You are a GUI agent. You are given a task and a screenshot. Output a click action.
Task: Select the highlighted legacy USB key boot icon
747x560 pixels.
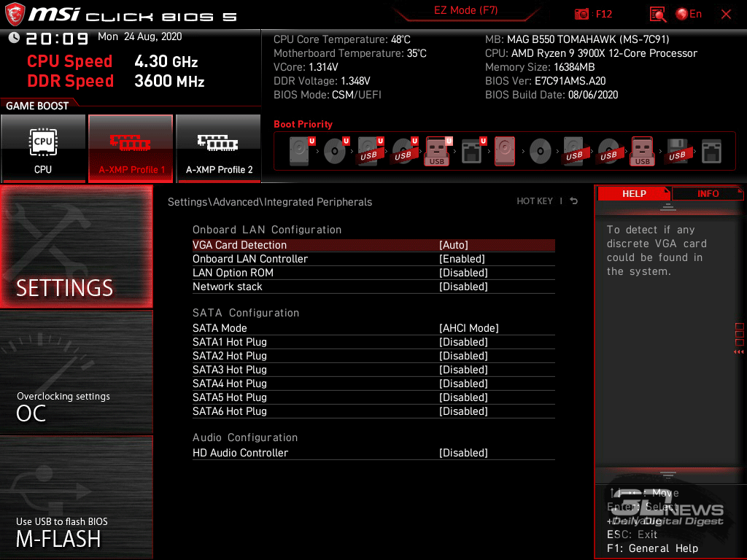(643, 151)
